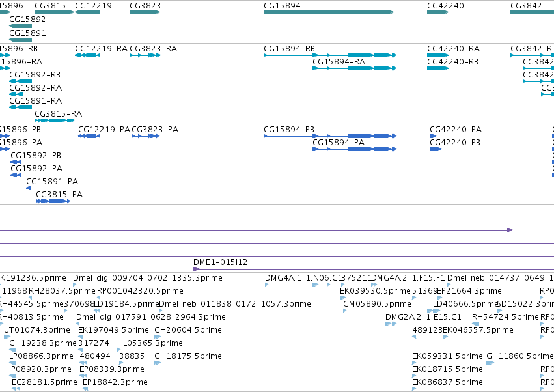Click GH19238.3prime EST

[12, 350]
